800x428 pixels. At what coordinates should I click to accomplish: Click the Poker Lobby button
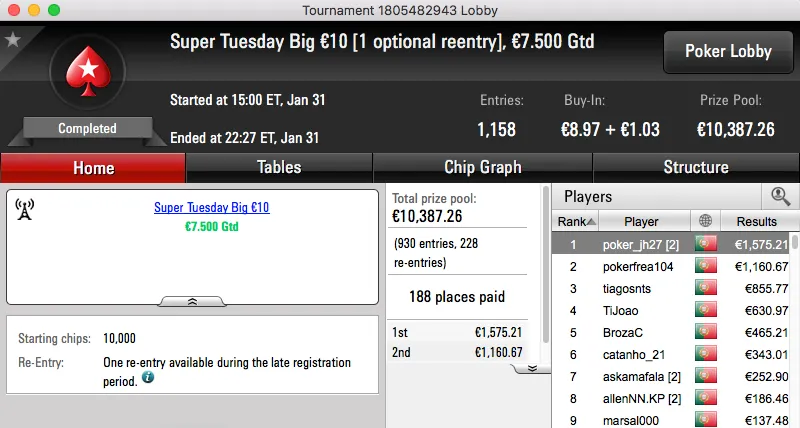[726, 51]
